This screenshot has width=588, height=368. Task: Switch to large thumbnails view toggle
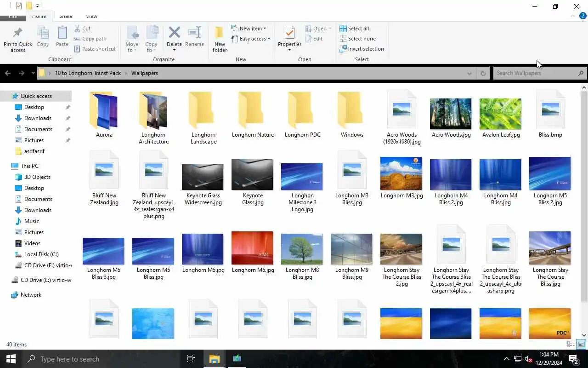(581, 344)
